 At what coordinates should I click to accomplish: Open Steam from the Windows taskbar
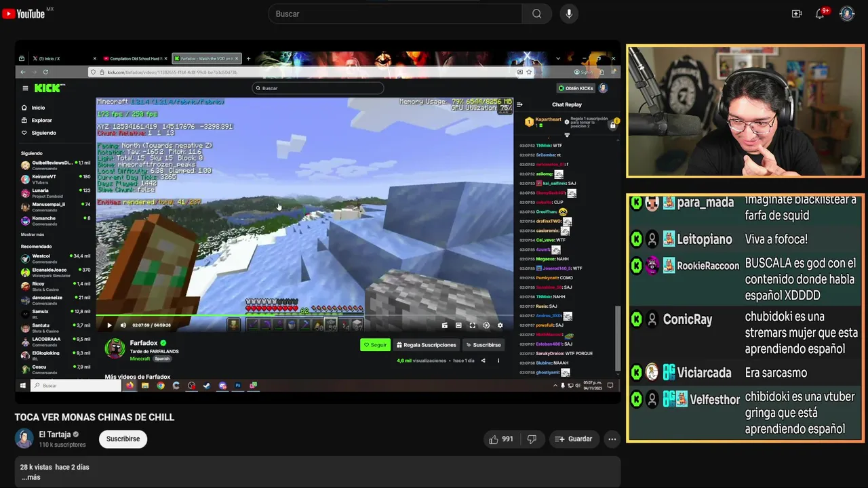click(207, 386)
